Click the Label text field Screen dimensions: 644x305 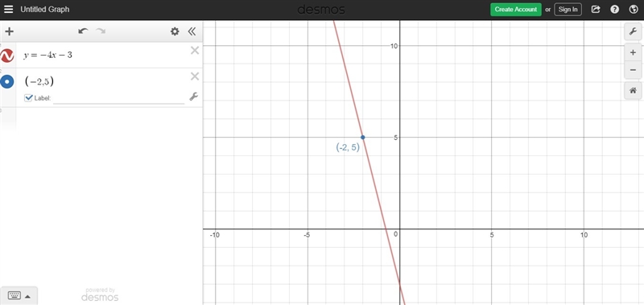[118, 98]
